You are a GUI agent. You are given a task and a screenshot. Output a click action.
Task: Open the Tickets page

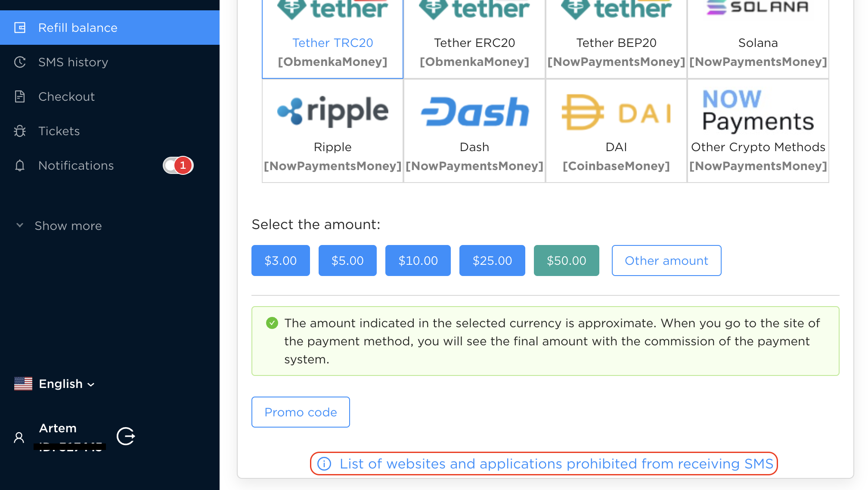[x=59, y=131]
